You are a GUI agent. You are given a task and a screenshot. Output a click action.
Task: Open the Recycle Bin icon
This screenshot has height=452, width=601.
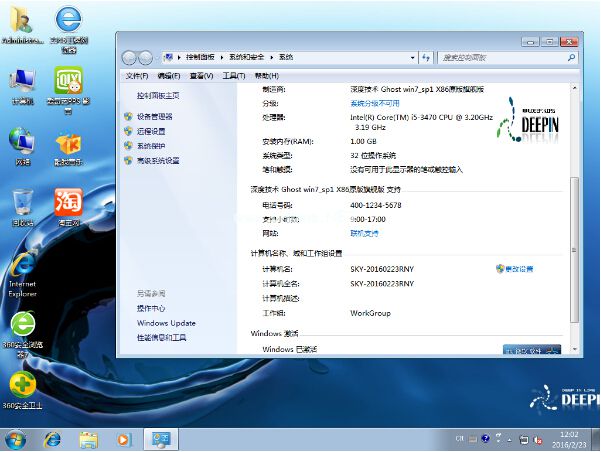(x=22, y=207)
